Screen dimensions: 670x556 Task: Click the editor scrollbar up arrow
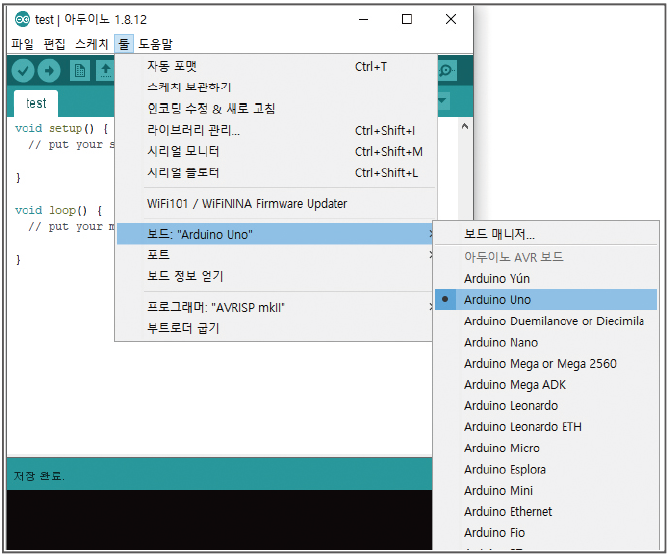click(465, 126)
